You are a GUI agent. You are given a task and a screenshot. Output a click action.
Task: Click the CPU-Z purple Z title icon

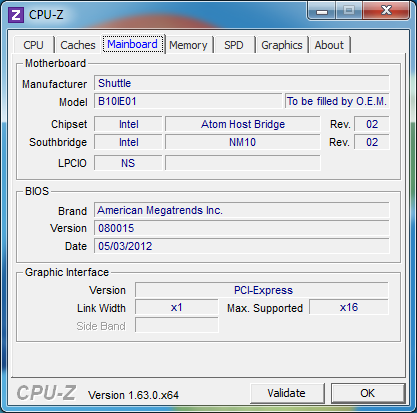pos(16,15)
